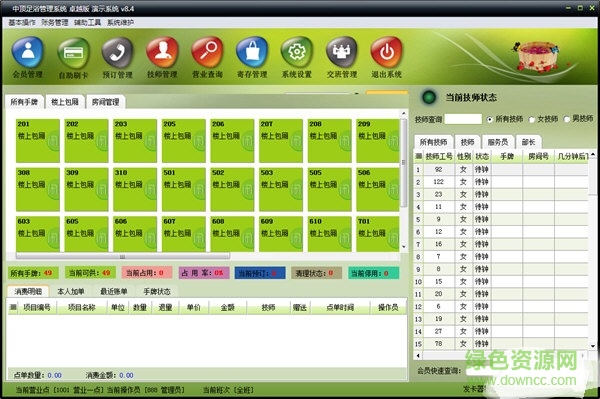Switch to the 部长 technician tab
600x399 pixels.
528,142
